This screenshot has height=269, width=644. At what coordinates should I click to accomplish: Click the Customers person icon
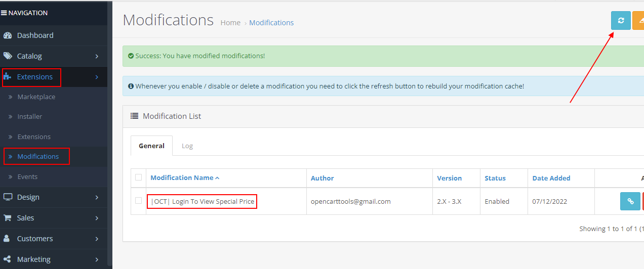[x=8, y=239]
